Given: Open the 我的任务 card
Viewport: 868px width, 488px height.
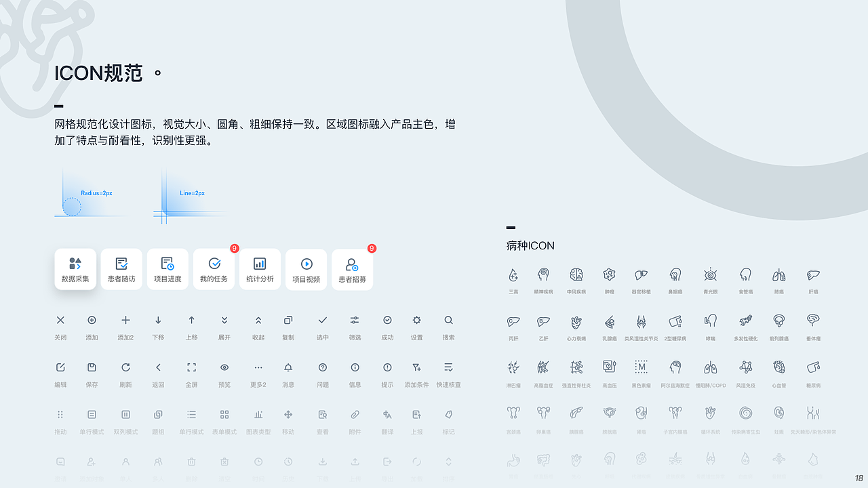Looking at the screenshot, I should [214, 269].
